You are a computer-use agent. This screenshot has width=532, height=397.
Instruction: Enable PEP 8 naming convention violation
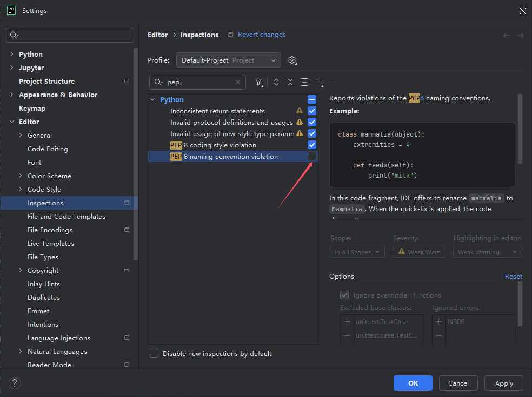(312, 157)
